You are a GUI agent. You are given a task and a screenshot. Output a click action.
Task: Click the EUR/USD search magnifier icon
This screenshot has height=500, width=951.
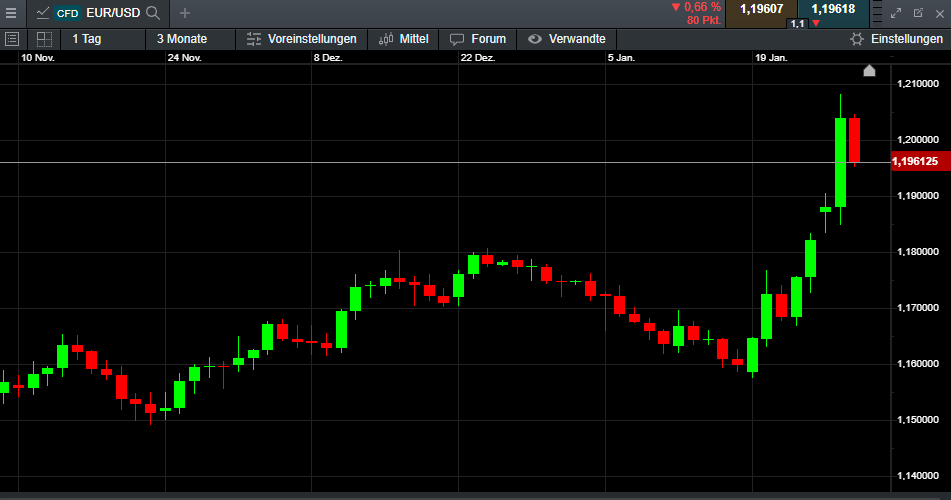[152, 13]
